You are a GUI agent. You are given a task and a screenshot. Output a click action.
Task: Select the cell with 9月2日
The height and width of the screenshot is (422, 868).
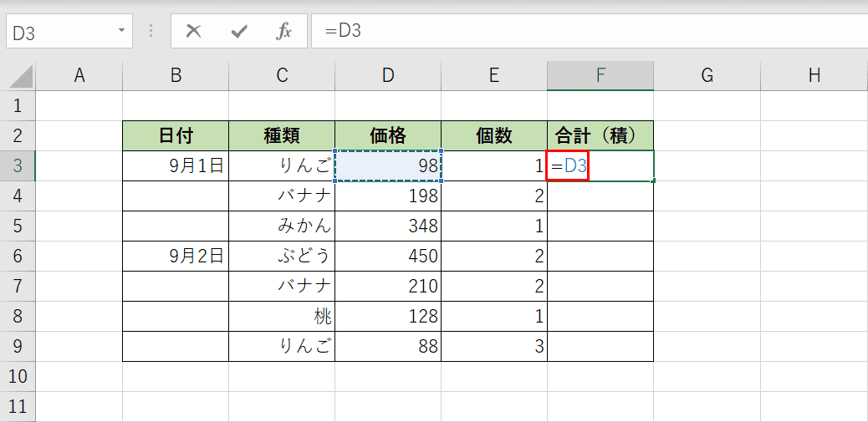coord(176,256)
